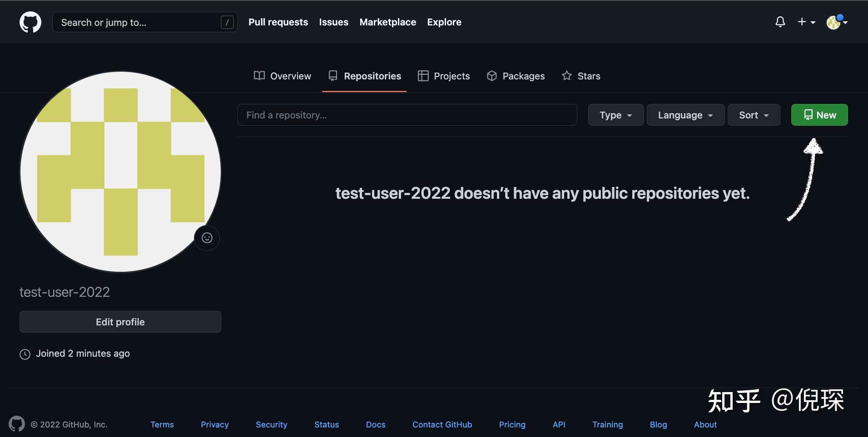Switch to the Overview tab
868x437 pixels.
(x=282, y=76)
